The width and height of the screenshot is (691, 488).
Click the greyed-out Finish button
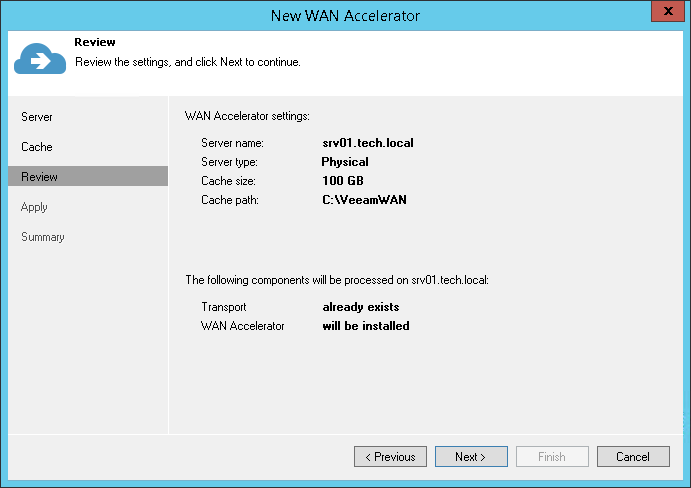click(x=552, y=457)
